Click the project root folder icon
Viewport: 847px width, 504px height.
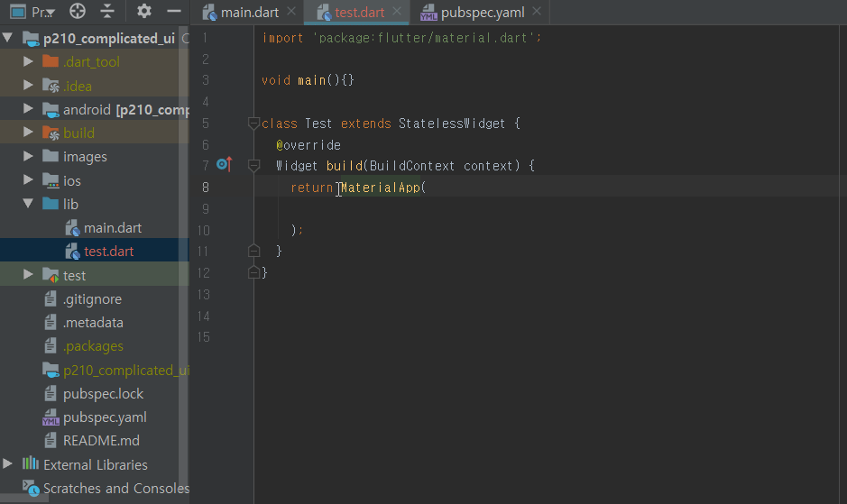pos(31,39)
